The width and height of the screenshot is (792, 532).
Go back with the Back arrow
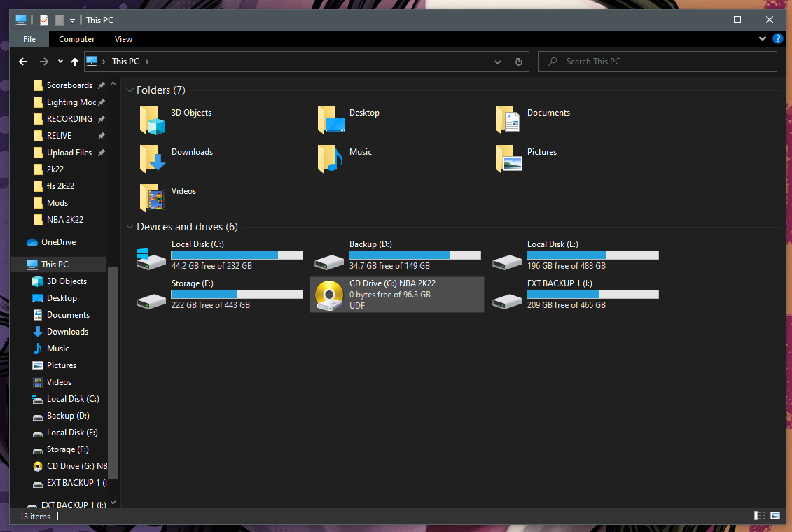pyautogui.click(x=23, y=62)
